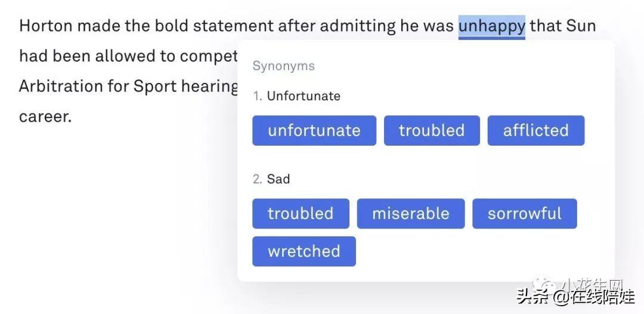The height and width of the screenshot is (314, 644).
Task: Click the "wretched" synonym button
Action: (304, 251)
